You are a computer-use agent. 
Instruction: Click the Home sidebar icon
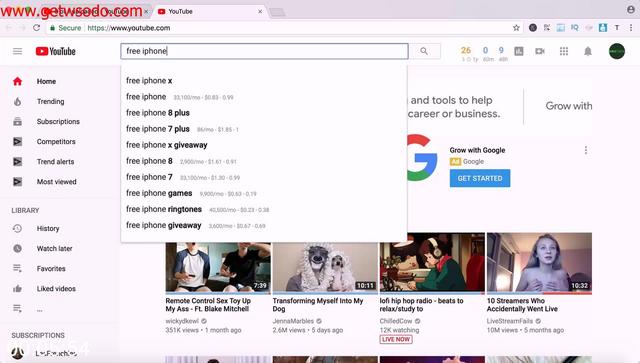click(x=17, y=81)
